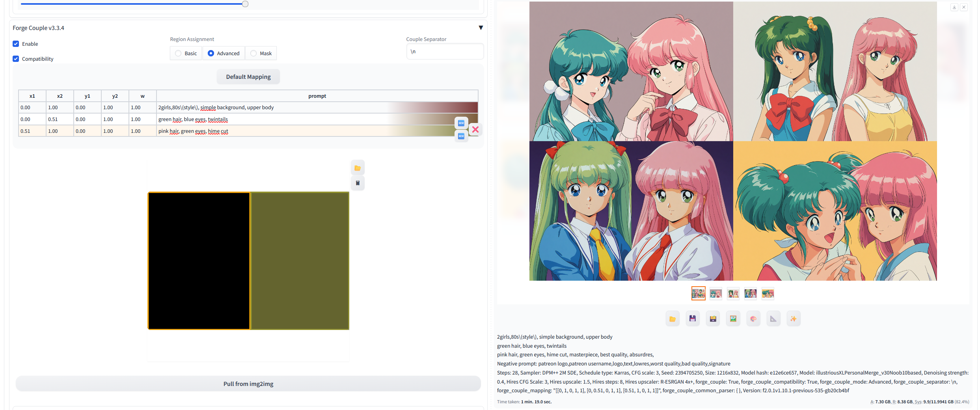Select the first grid thumbnail
The width and height of the screenshot is (980, 410).
coord(698,293)
